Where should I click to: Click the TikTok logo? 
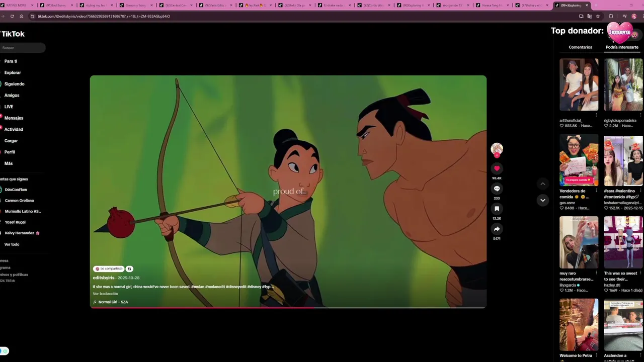pyautogui.click(x=13, y=34)
